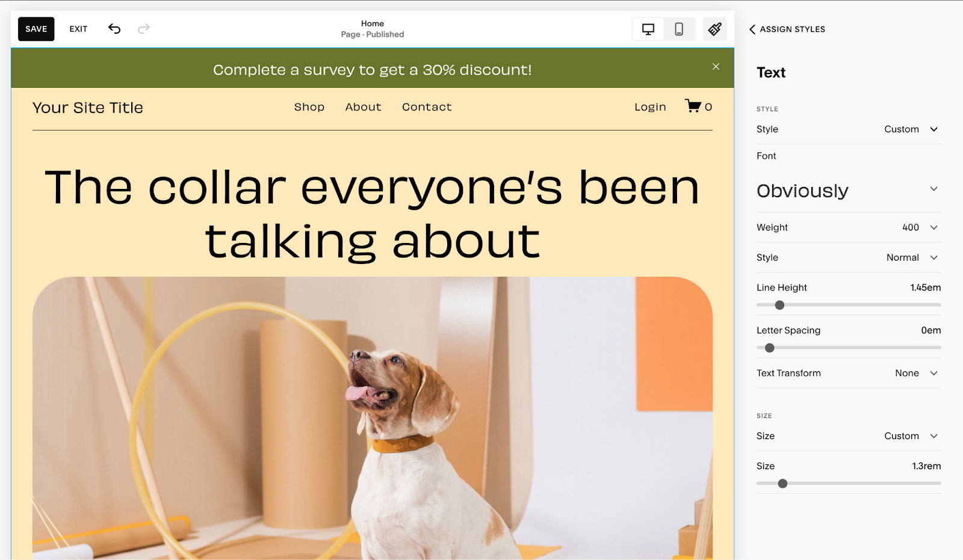The image size is (963, 560).
Task: Open the font Weight 400 dropdown
Action: click(915, 227)
